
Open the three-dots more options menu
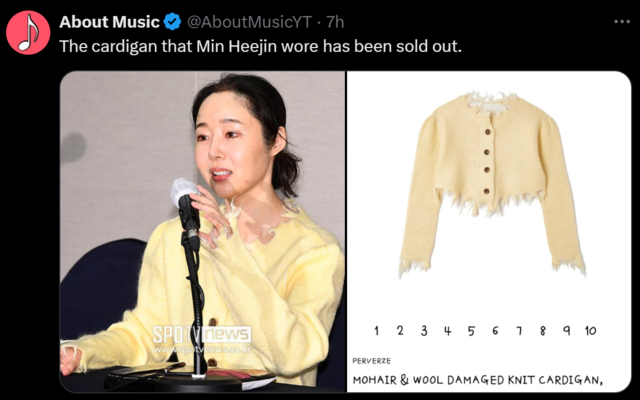pyautogui.click(x=622, y=22)
